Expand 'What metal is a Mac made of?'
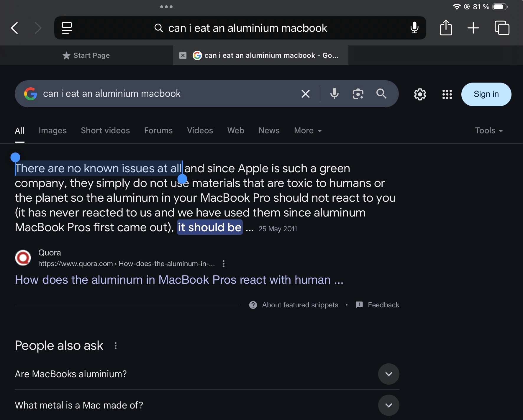This screenshot has height=420, width=523. [x=388, y=405]
